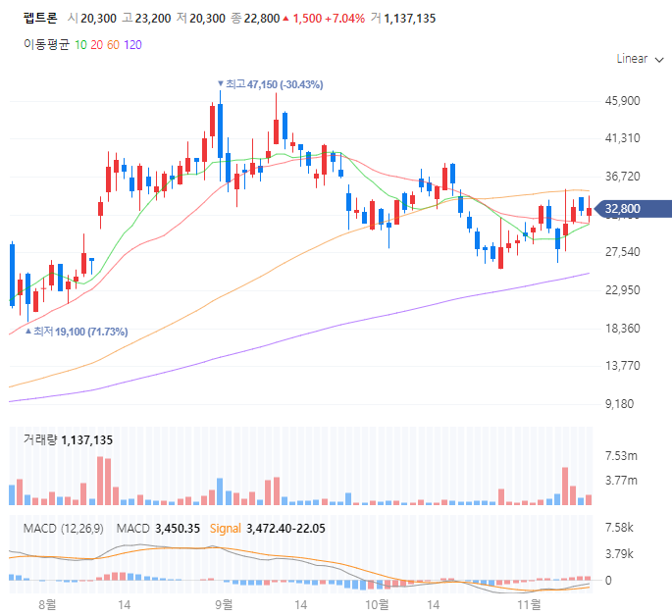
Task: Click the 45,900 price axis label
Action: coord(622,101)
